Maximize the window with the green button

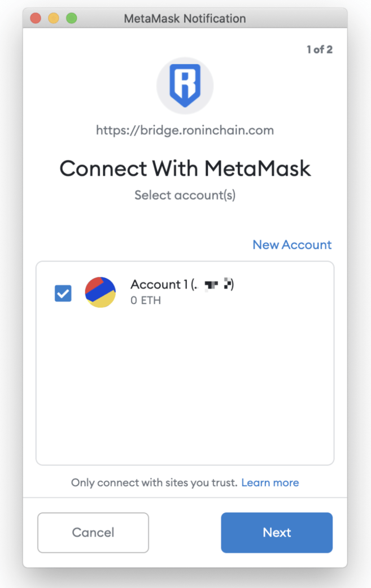tap(72, 18)
